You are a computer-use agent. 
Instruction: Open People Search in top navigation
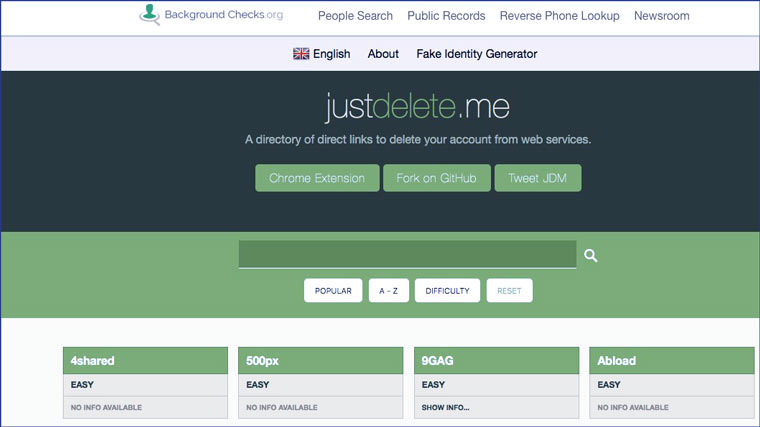[x=355, y=16]
